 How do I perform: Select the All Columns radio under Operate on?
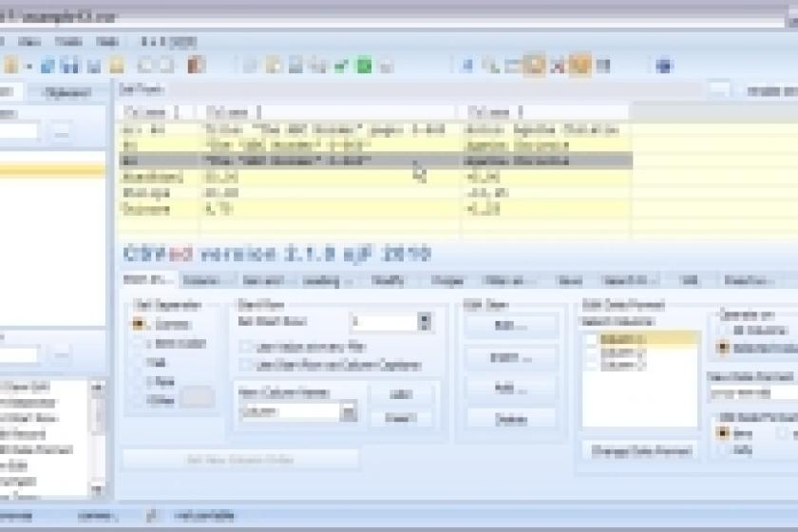pyautogui.click(x=723, y=331)
